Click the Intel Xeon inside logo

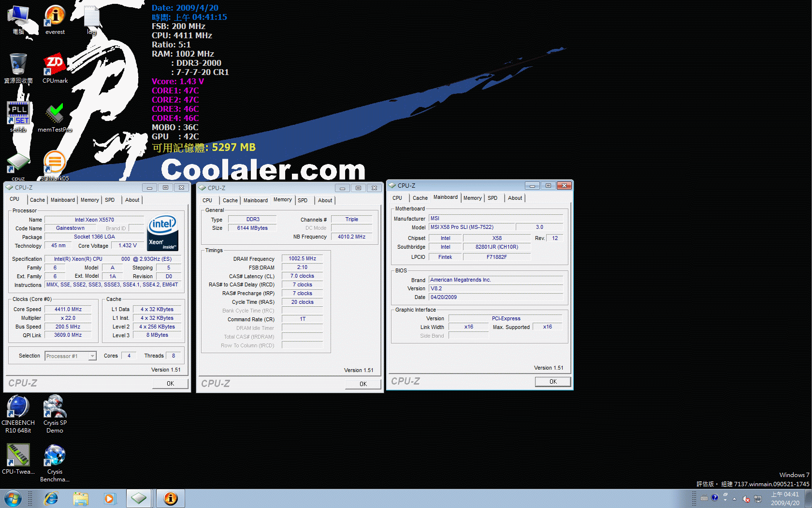click(x=162, y=233)
